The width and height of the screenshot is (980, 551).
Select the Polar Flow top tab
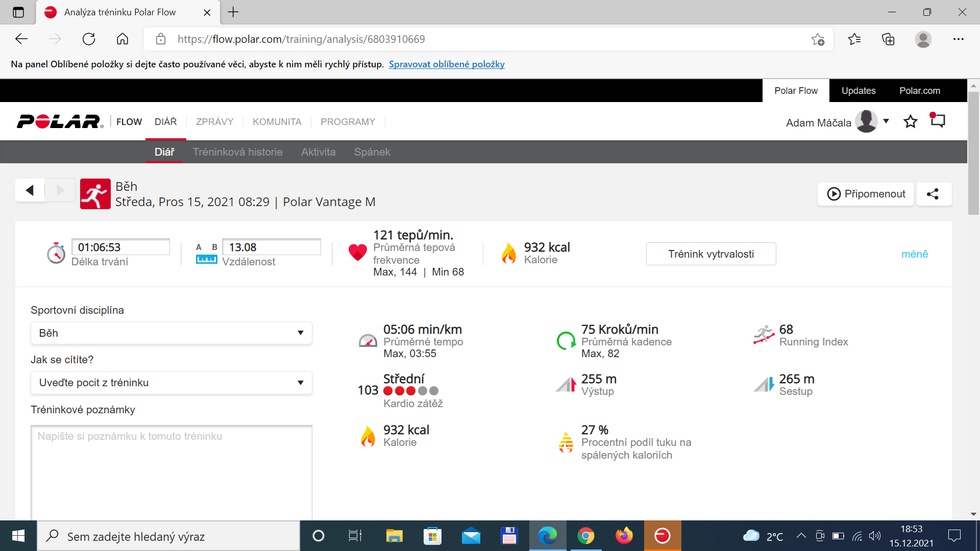pyautogui.click(x=796, y=91)
